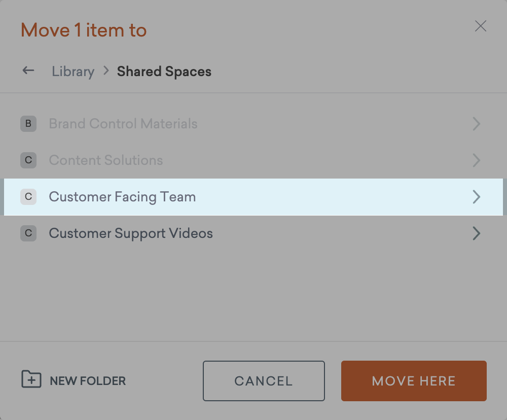507x420 pixels.
Task: Select the Customer Facing Team row label
Action: coord(122,197)
